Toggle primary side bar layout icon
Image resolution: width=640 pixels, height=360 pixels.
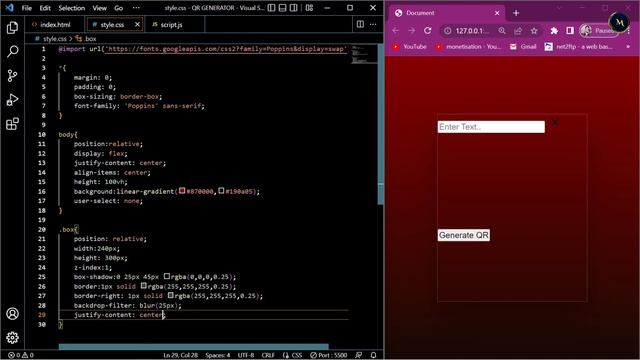pos(271,8)
